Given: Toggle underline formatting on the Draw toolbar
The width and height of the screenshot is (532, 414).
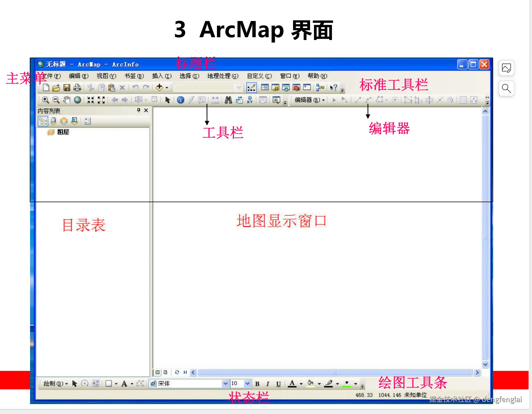Looking at the screenshot, I should [x=278, y=383].
